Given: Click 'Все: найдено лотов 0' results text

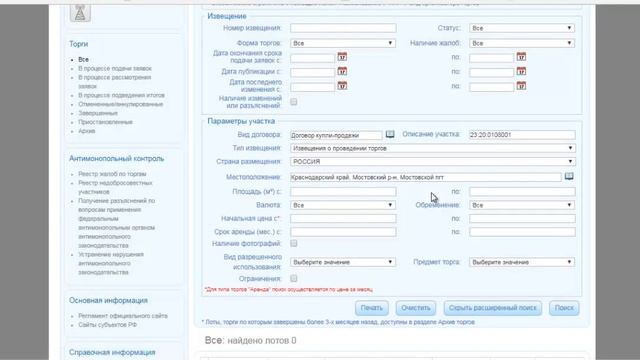Looking at the screenshot, I should 250,340.
